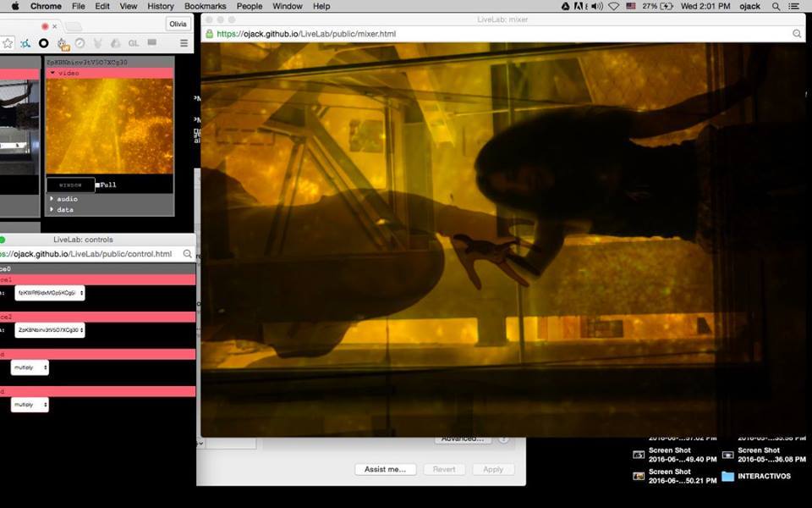Click the black circle extension icon
The width and height of the screenshot is (812, 508).
coord(44,43)
